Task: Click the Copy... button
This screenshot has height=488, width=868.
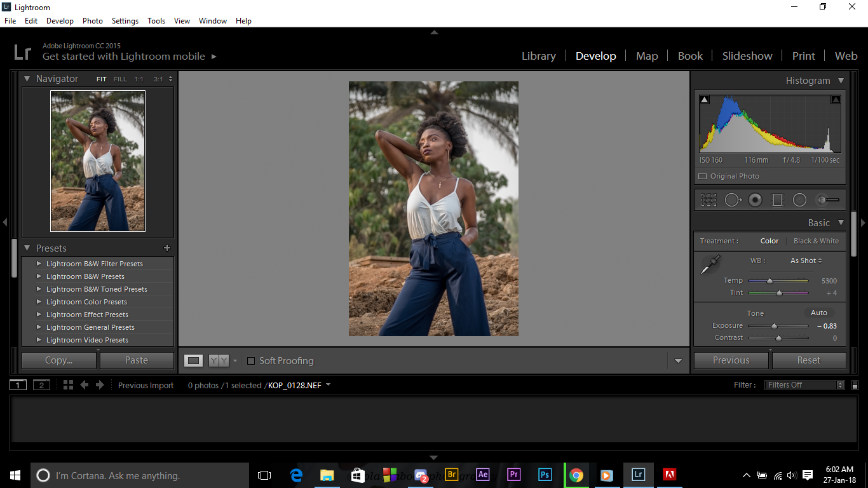Action: [x=59, y=360]
